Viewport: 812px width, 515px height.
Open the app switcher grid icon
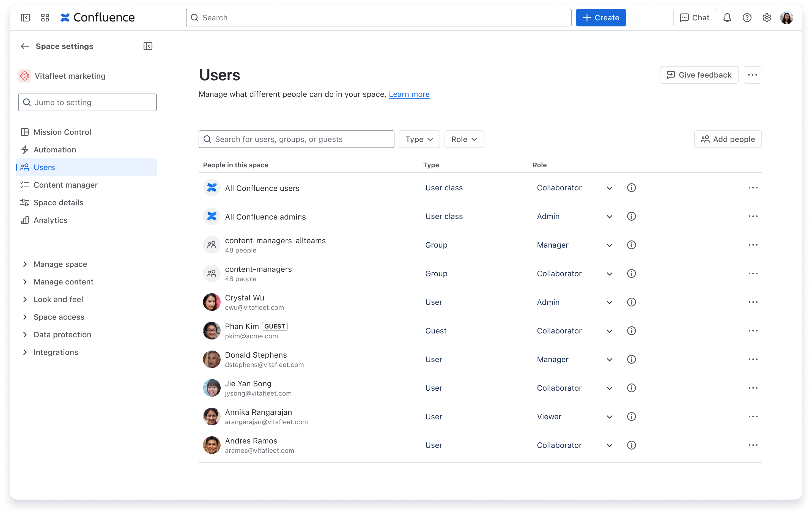tap(45, 18)
